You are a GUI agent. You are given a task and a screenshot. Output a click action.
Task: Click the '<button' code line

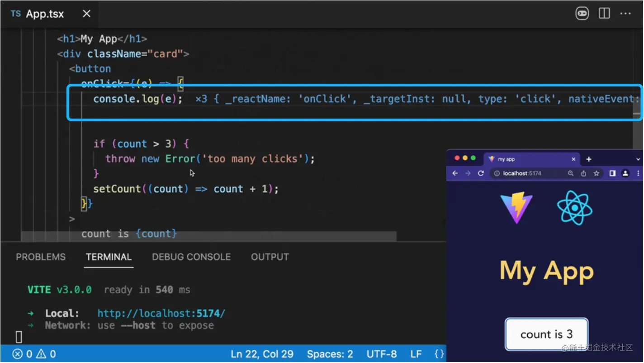coord(90,69)
